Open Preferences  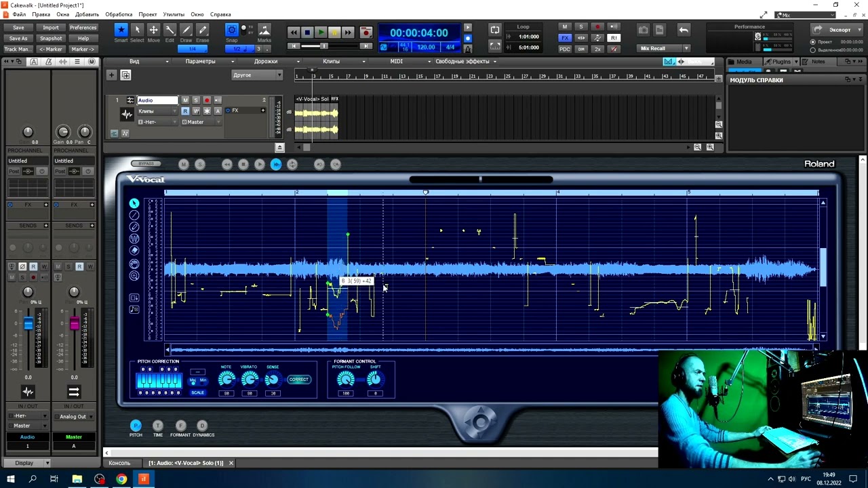83,28
